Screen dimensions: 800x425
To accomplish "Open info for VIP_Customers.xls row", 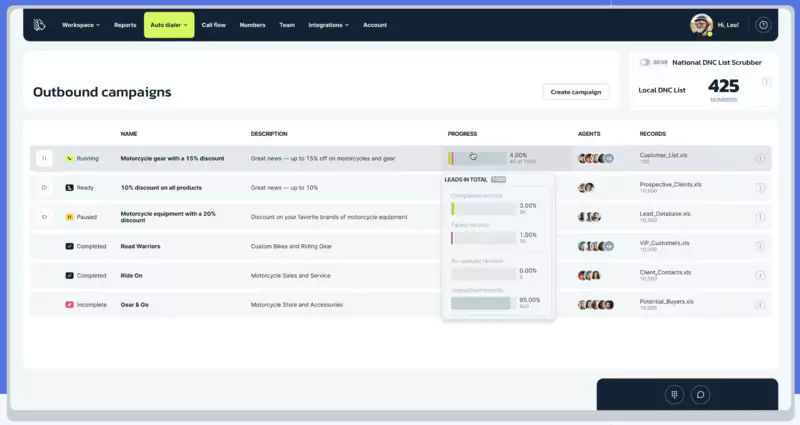I will point(760,246).
